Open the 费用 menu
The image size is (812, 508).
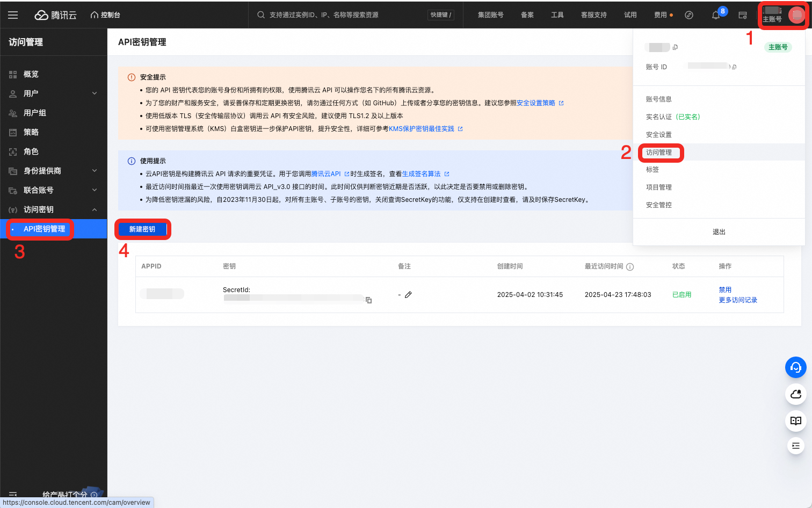[661, 15]
